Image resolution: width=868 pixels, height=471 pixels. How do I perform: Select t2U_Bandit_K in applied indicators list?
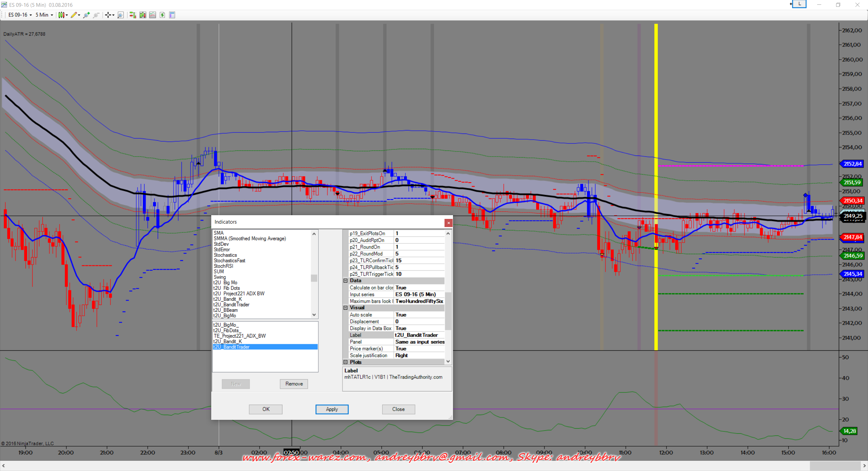228,342
